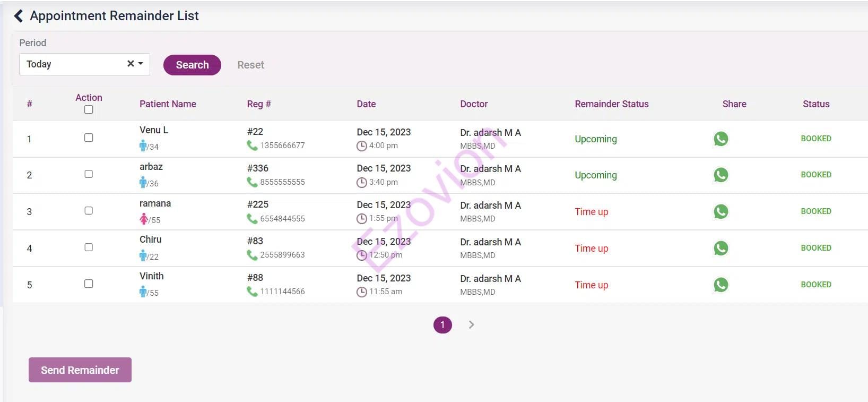The height and width of the screenshot is (402, 868).
Task: Click WhatsApp icon for ramana's row
Action: (721, 211)
